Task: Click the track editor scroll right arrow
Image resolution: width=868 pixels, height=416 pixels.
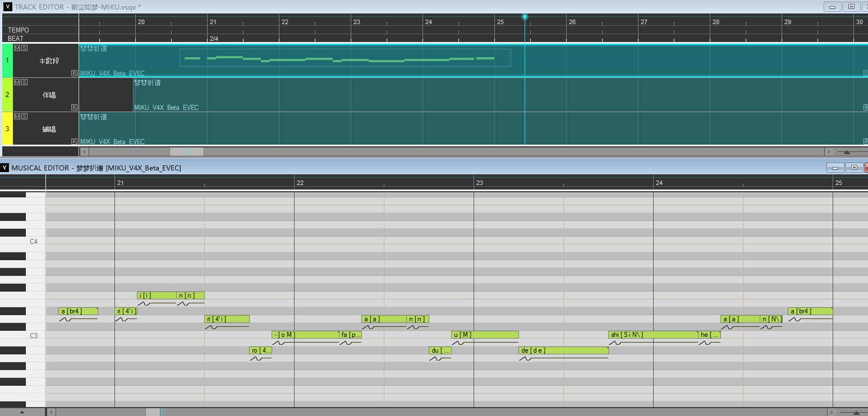Action: pyautogui.click(x=828, y=151)
